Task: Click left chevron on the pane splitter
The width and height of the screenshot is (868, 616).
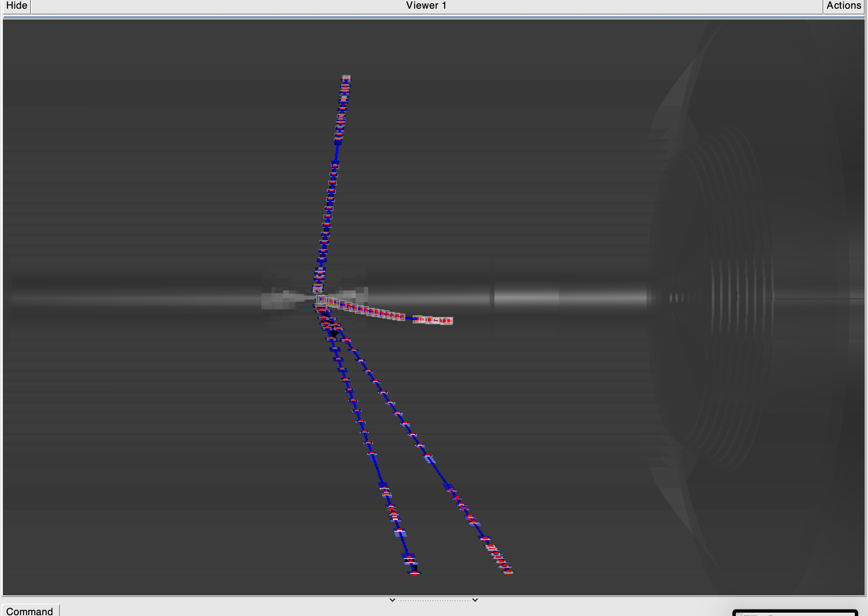Action: click(392, 600)
